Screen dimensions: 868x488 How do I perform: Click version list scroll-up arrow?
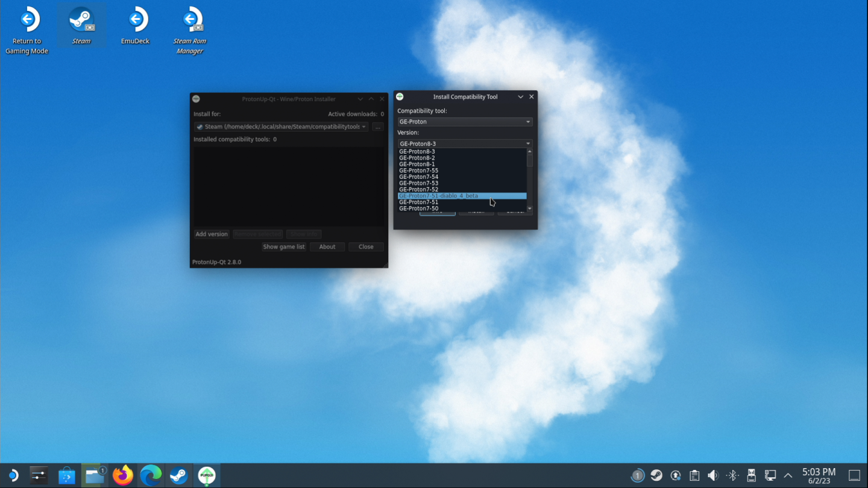point(530,151)
